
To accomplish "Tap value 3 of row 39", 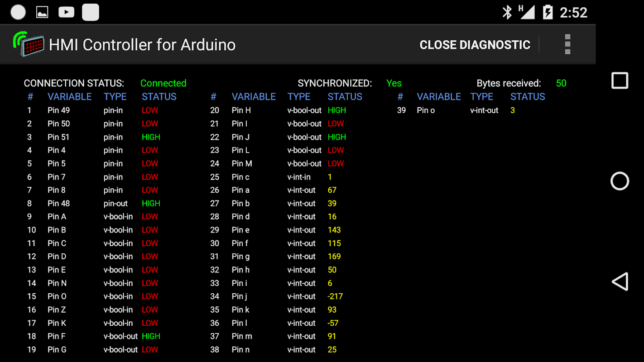I will click(513, 110).
